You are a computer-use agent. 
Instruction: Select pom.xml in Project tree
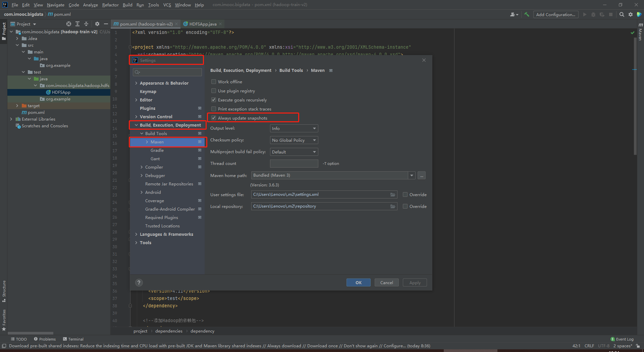(x=36, y=113)
